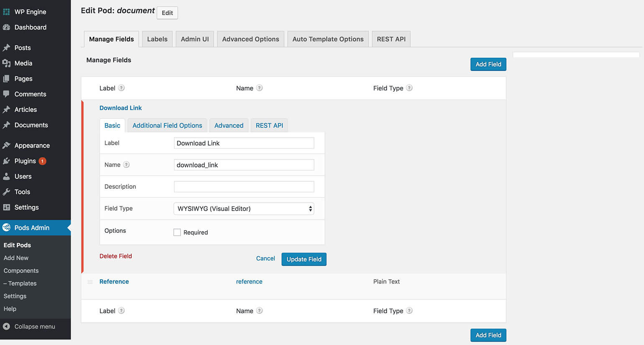Open the Field Type dropdown
The image size is (644, 345).
244,209
